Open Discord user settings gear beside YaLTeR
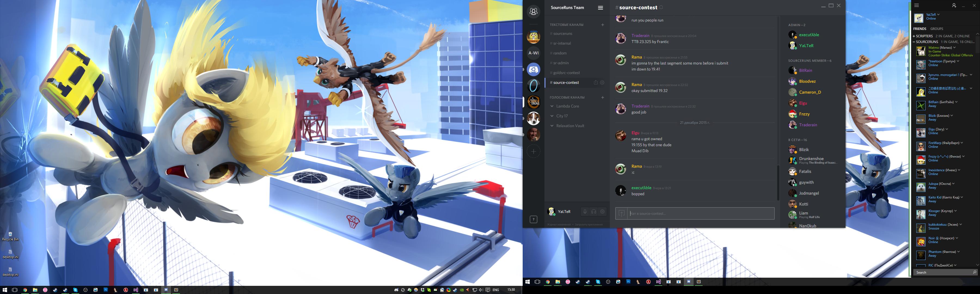 603,212
